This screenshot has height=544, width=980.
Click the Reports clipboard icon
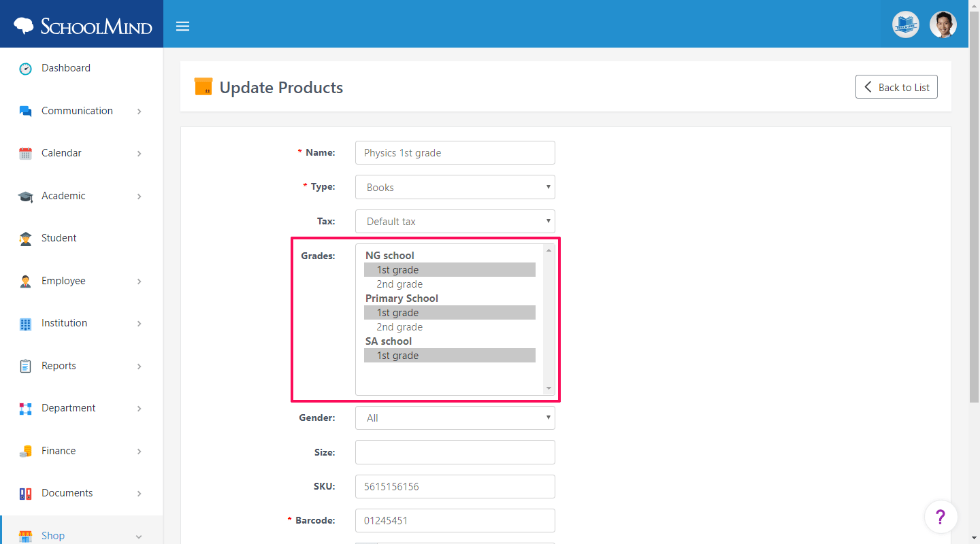point(25,367)
